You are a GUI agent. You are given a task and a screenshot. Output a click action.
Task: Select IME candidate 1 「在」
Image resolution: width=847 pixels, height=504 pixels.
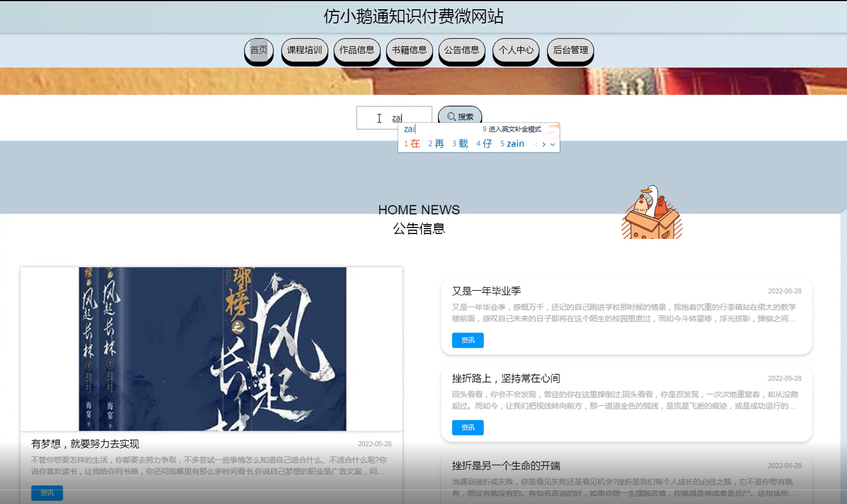[x=415, y=144]
